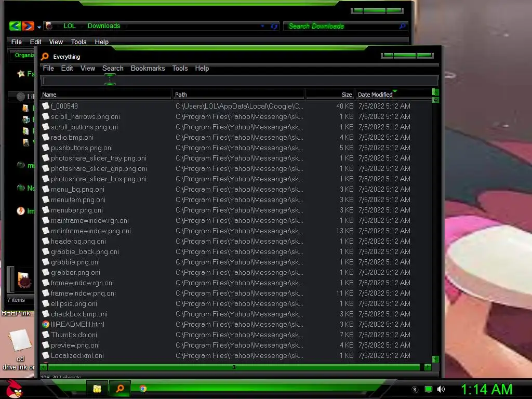This screenshot has height=399, width=532.
Task: Sort results by Name column header
Action: point(106,95)
